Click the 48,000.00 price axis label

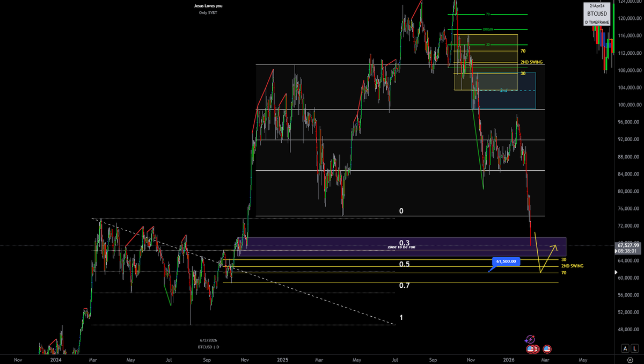[x=628, y=329]
